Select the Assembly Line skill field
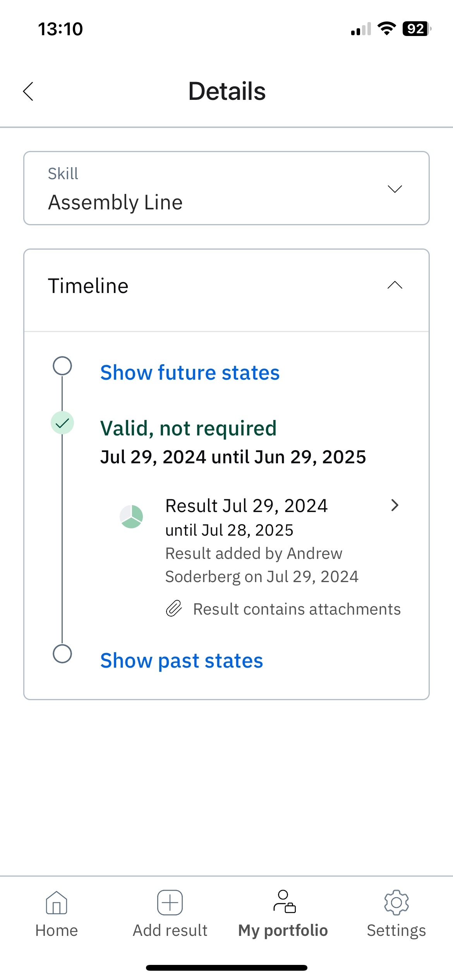 tap(115, 202)
